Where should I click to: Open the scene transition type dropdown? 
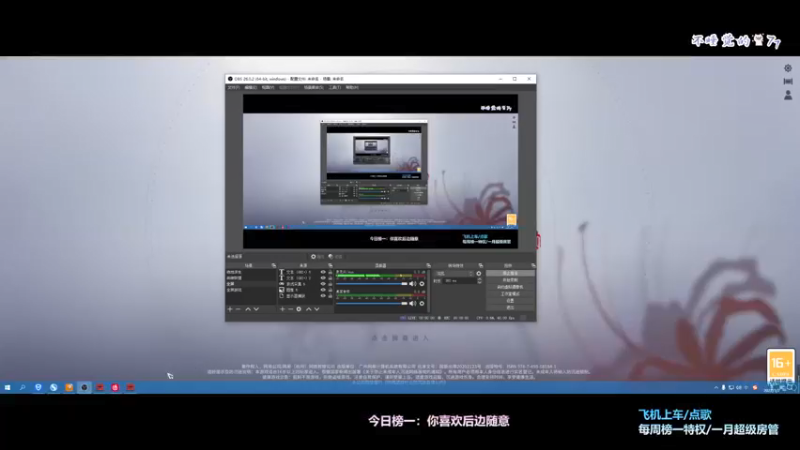[454, 274]
